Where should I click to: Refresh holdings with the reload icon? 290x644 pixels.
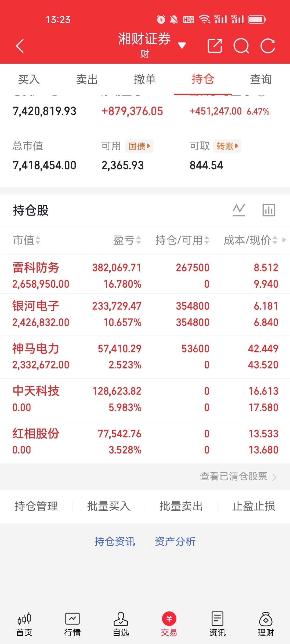tap(268, 46)
